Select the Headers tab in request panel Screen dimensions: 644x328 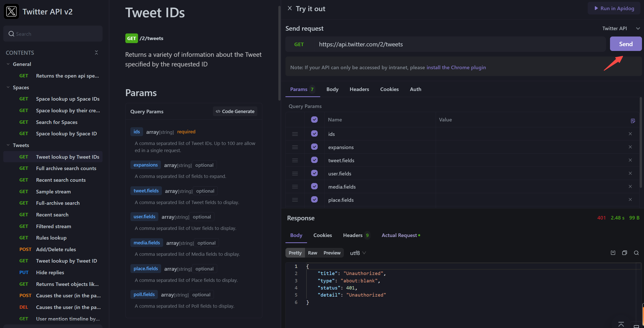point(359,89)
